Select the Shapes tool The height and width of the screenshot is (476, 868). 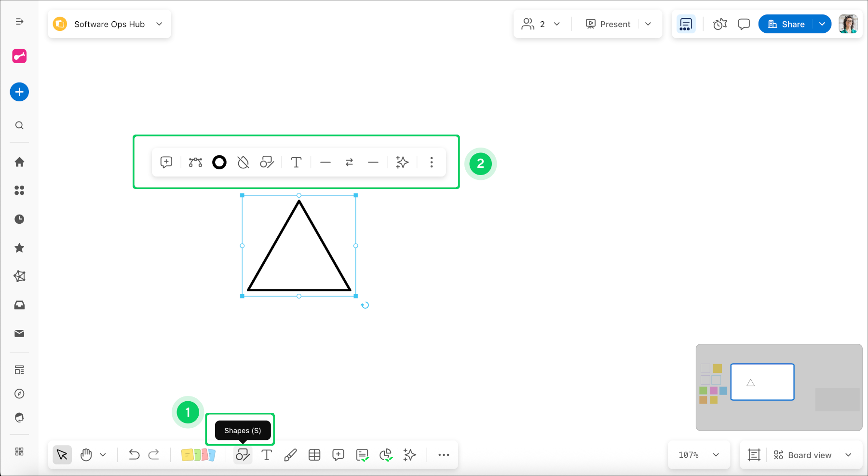tap(243, 454)
